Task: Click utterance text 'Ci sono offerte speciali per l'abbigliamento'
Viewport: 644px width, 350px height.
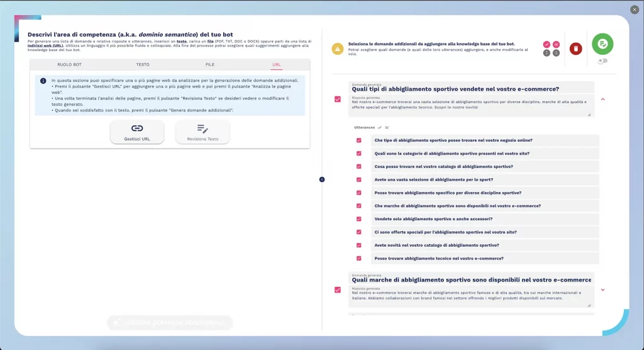Action: click(446, 232)
